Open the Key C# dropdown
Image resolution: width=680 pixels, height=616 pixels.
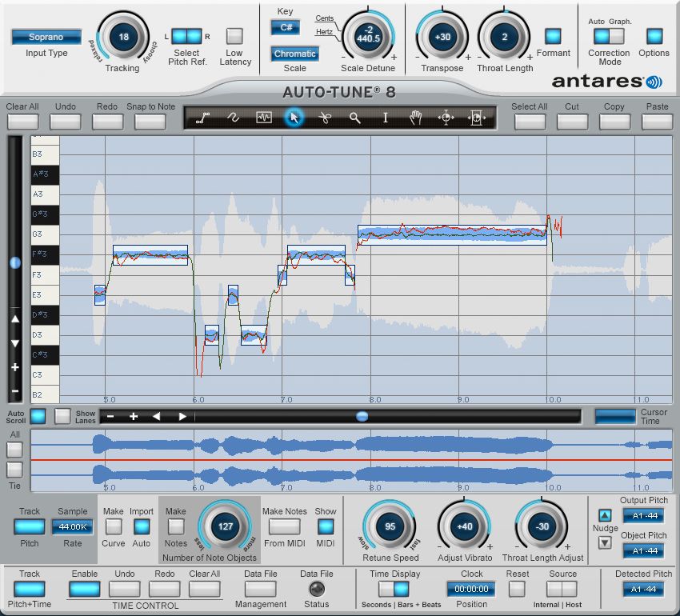(285, 28)
